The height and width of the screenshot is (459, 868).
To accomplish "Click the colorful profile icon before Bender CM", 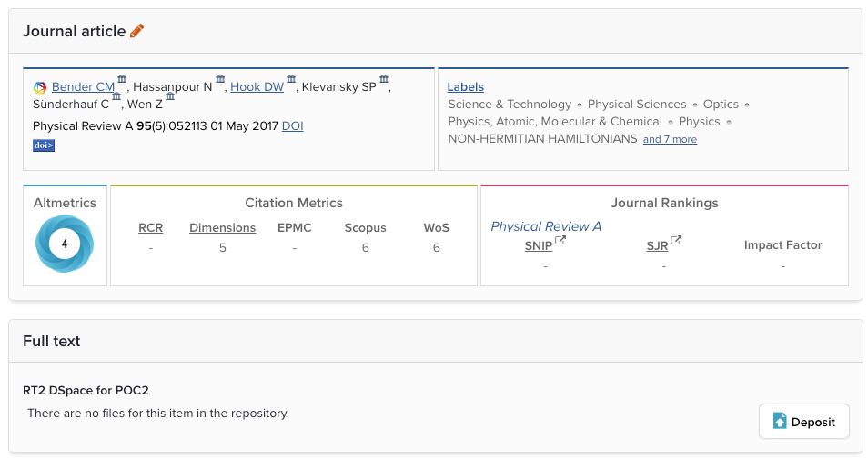I will 40,87.
